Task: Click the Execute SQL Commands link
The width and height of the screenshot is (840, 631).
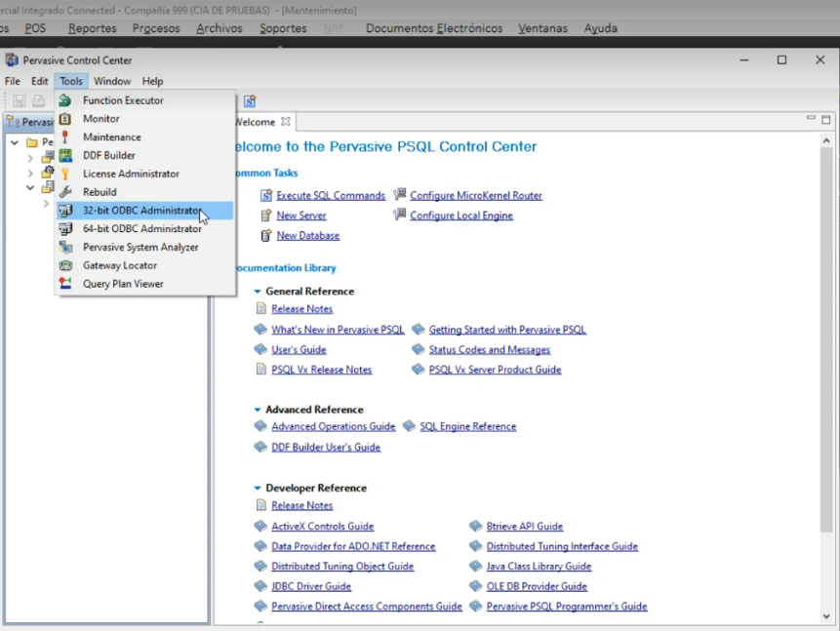Action: coord(330,195)
